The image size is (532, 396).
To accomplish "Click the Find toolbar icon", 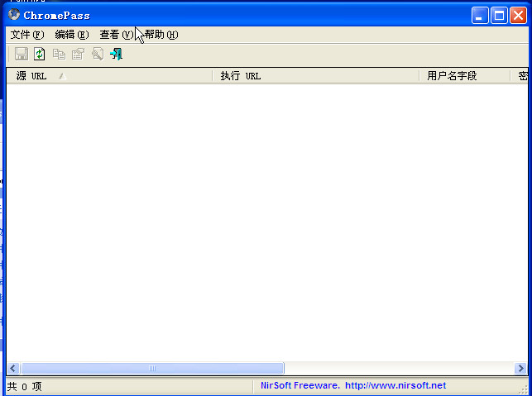I will pos(98,54).
